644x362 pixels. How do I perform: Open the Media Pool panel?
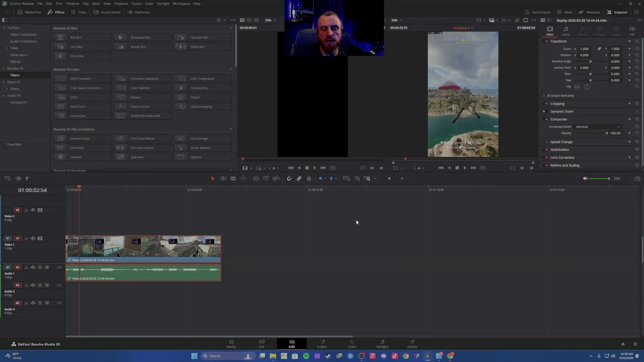coord(30,12)
